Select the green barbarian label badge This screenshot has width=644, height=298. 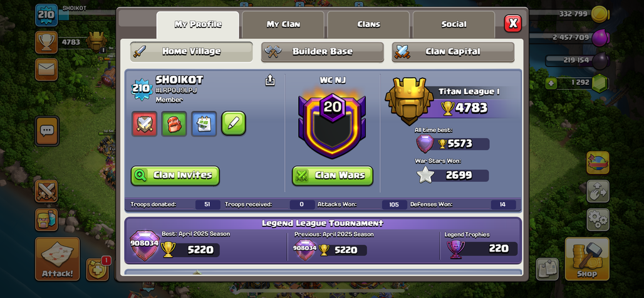174,124
